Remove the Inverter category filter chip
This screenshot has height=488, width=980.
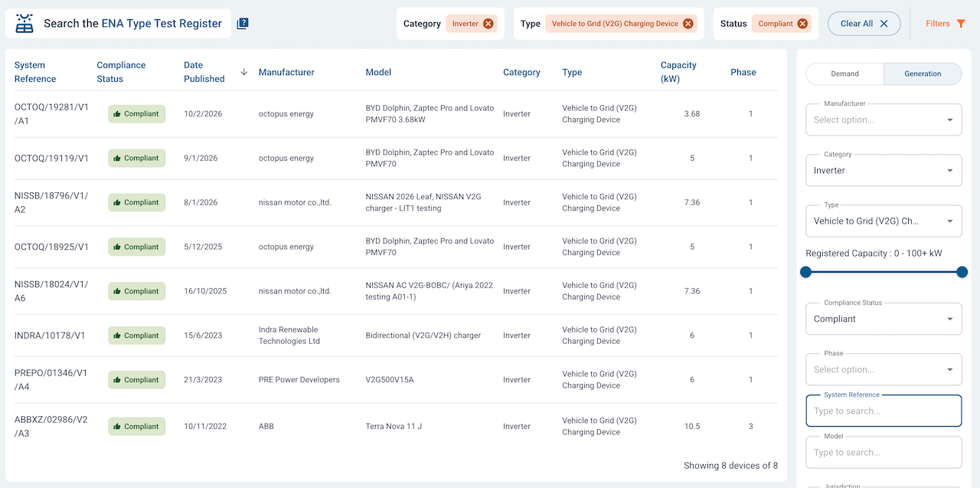tap(488, 24)
